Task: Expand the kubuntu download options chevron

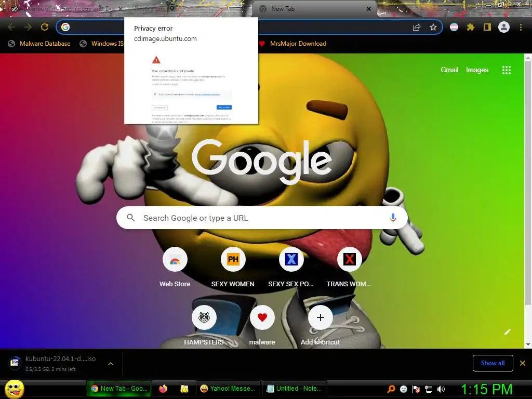Action: [111, 364]
